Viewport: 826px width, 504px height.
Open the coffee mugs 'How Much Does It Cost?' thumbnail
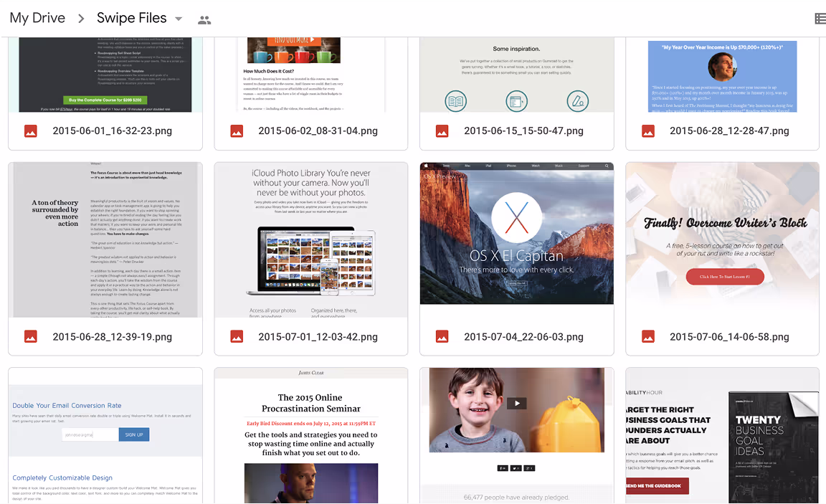(x=310, y=75)
